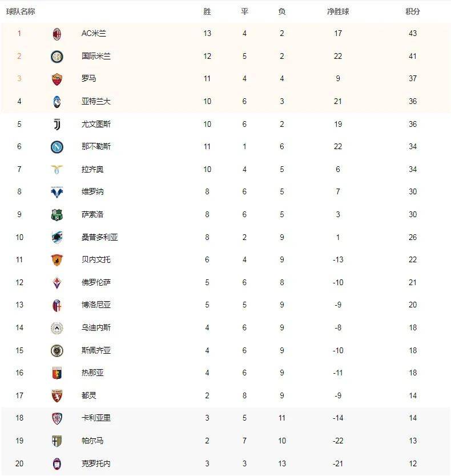
Task: Click the 积分 column header
Action: (x=412, y=11)
